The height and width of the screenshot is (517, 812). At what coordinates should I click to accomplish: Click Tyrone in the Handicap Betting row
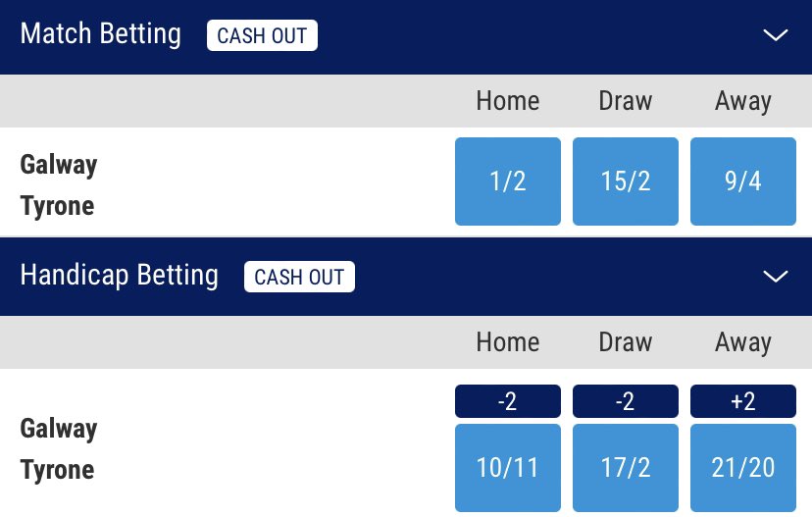(58, 470)
